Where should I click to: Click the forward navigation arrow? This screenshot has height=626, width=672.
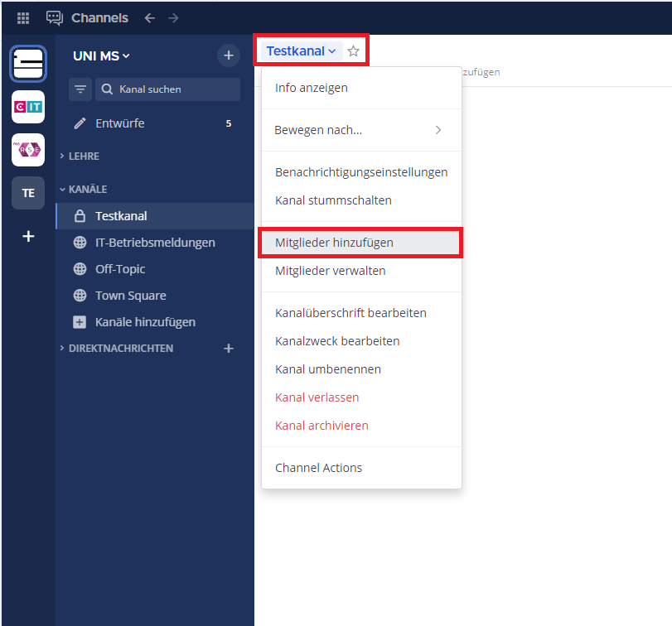pyautogui.click(x=173, y=17)
